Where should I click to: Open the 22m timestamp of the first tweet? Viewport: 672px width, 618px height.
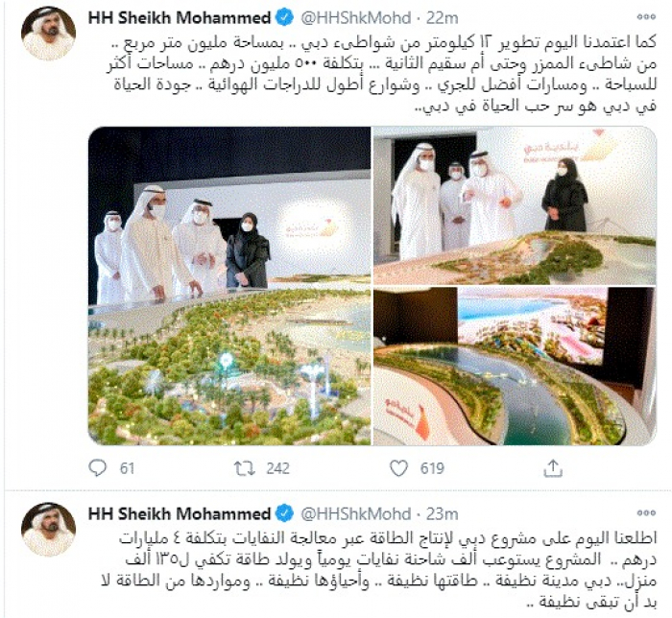point(442,18)
